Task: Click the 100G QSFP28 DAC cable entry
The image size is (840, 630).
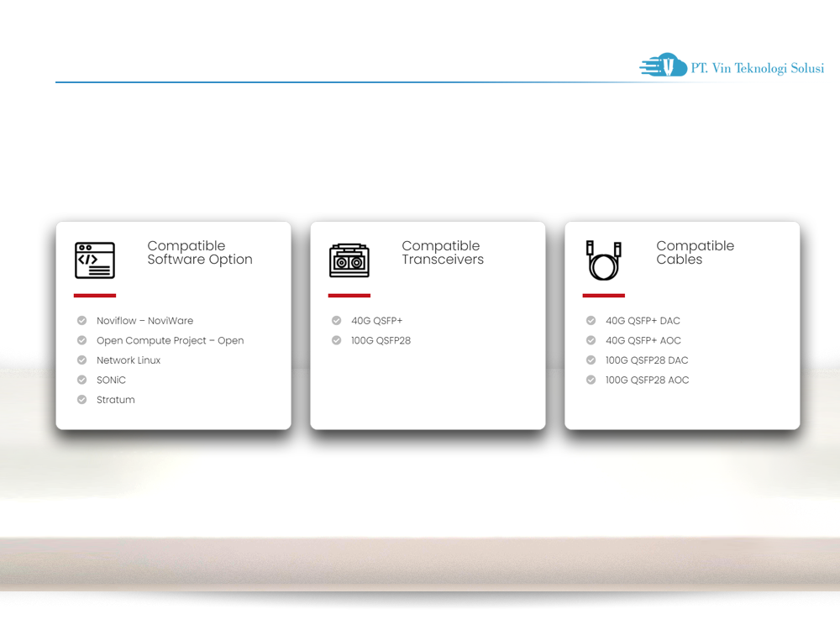Action: [647, 360]
